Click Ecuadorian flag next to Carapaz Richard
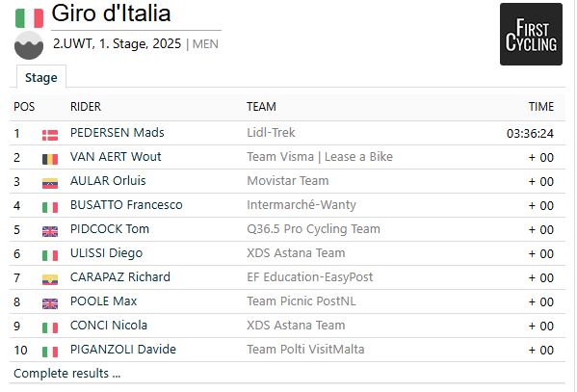Image resolution: width=577 pixels, height=392 pixels. (50, 279)
